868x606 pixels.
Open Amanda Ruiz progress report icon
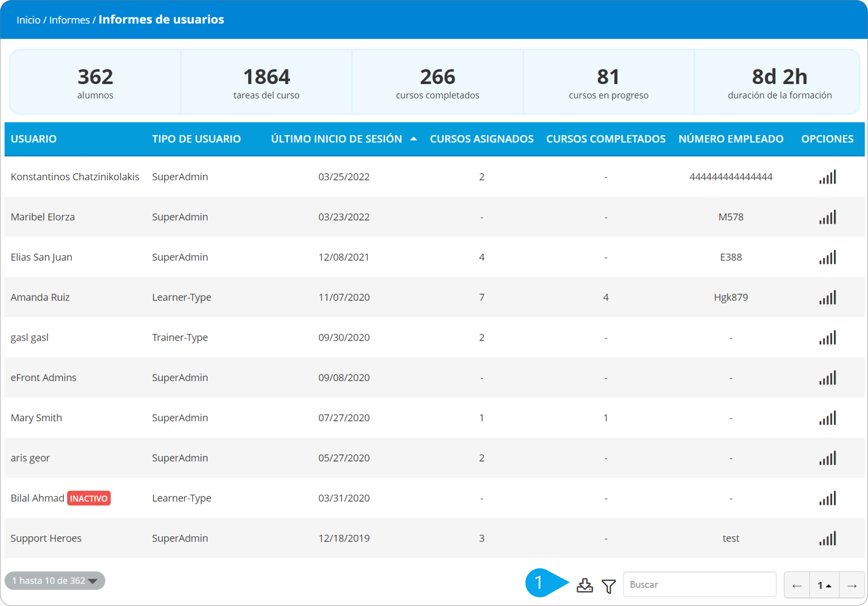pyautogui.click(x=827, y=297)
